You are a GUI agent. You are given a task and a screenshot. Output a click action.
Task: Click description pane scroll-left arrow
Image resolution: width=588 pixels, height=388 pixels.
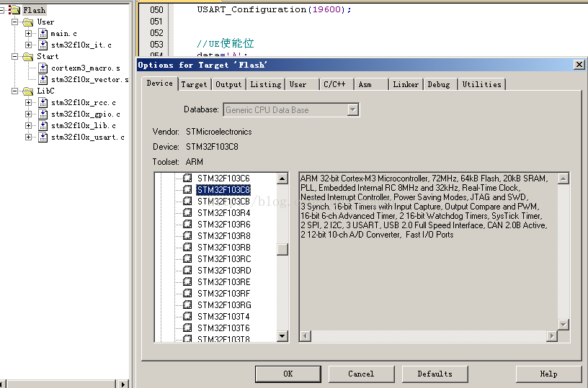point(306,336)
